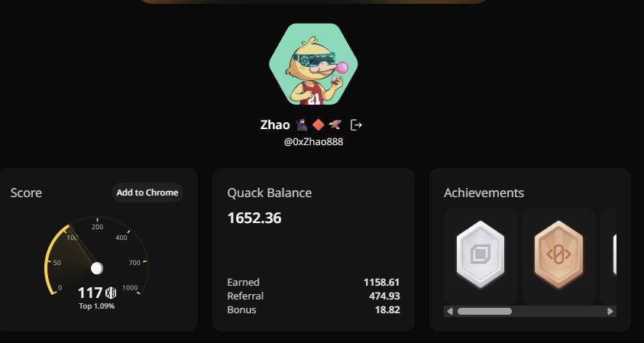Screen dimensions: 644x343
Task: Click the Quack Balance amount 1652.36
Action: tap(254, 218)
